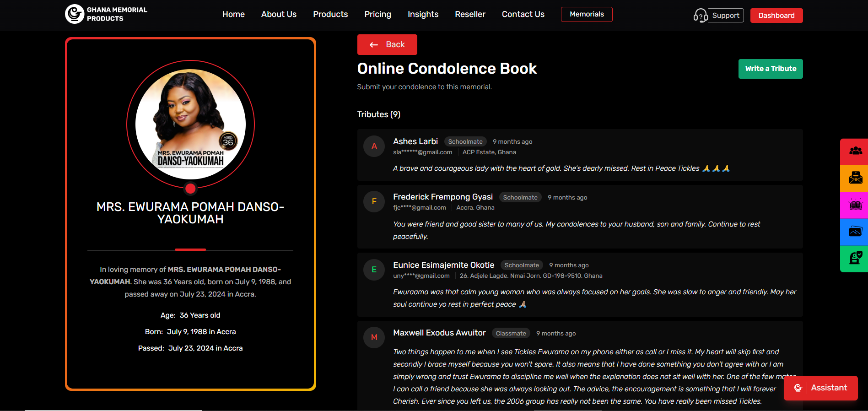Viewport: 868px width, 411px height.
Task: Go back using the Back button
Action: click(x=387, y=44)
